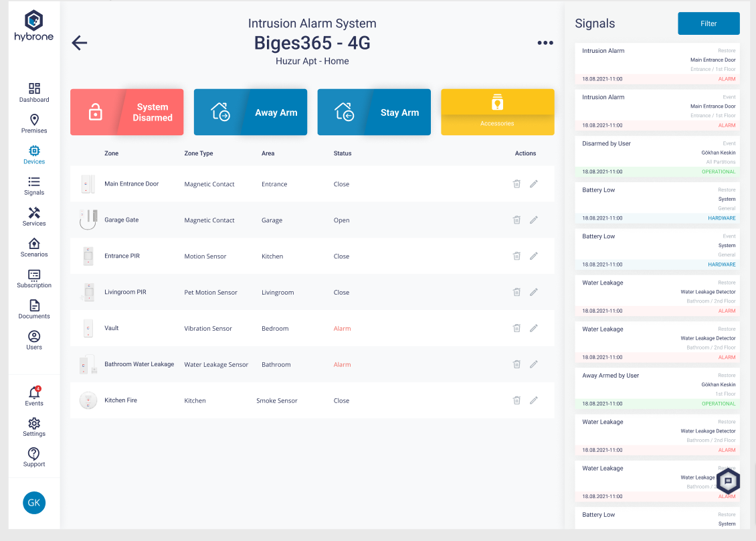
Task: Click Garage Gate device thumbnail
Action: pyautogui.click(x=88, y=220)
